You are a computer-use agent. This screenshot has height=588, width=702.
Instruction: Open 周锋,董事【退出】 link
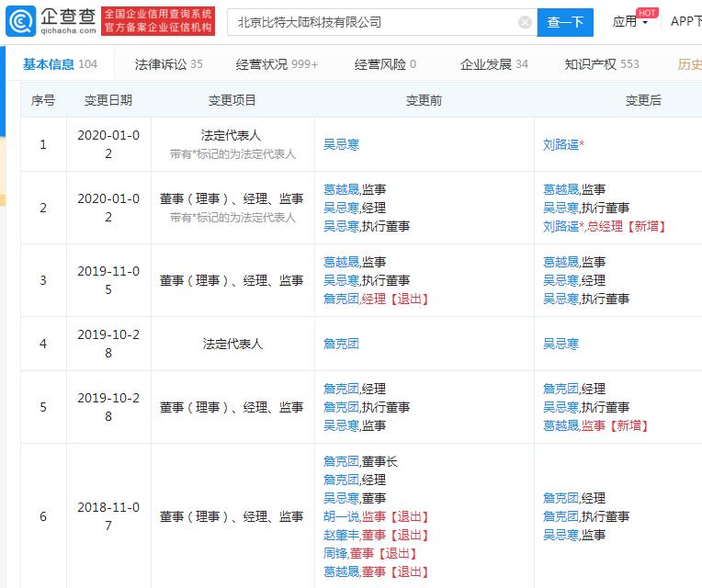coord(370,553)
